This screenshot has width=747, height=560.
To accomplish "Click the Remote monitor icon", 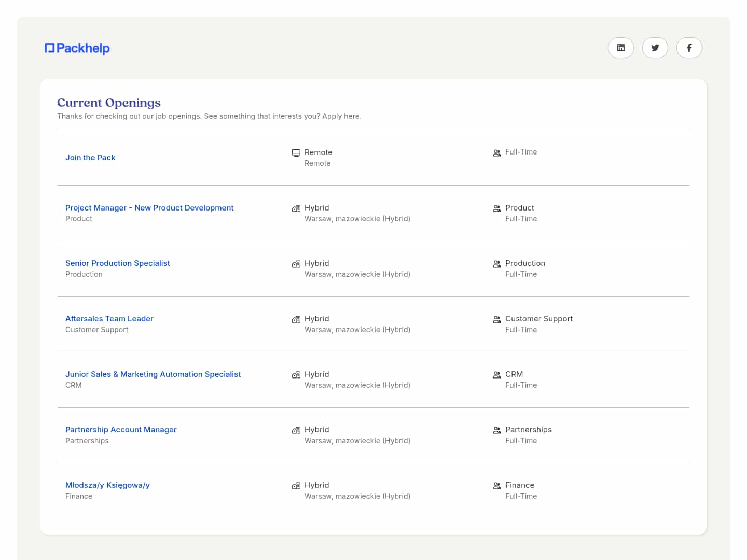I will [296, 153].
